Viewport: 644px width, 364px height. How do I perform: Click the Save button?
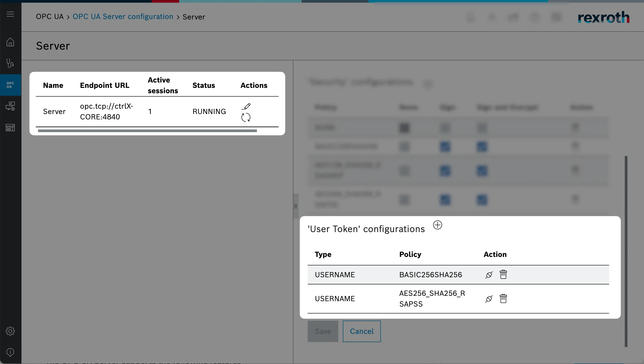323,331
